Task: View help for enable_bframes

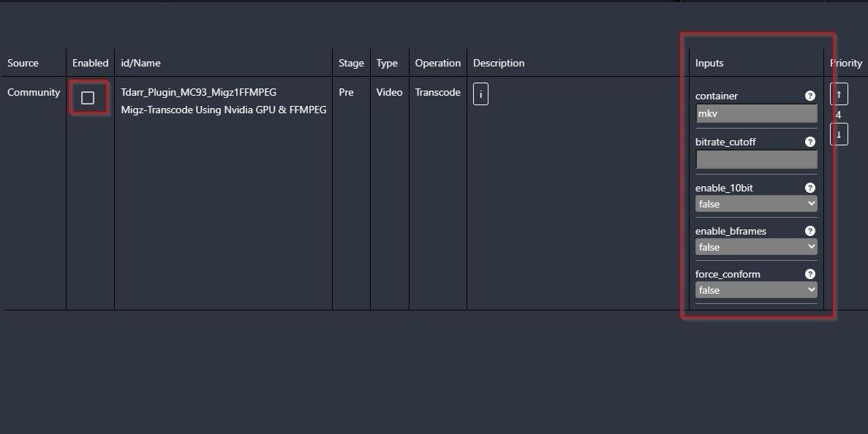Action: click(809, 230)
